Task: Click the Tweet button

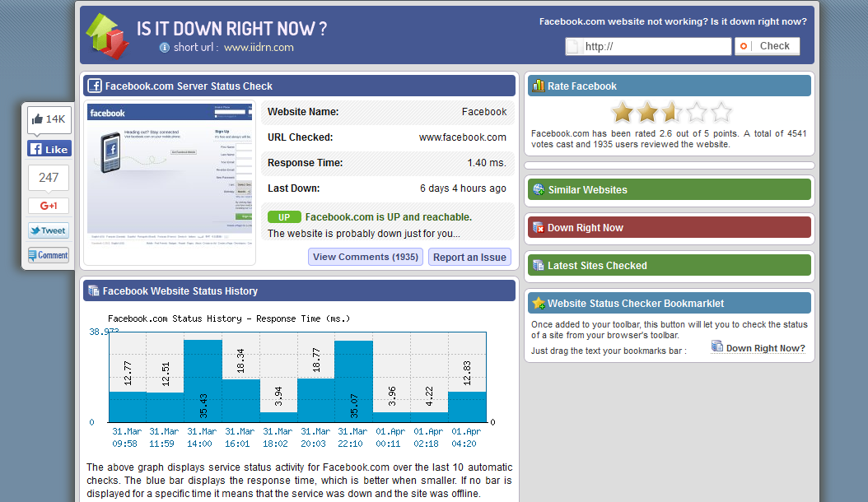Action: 49,230
